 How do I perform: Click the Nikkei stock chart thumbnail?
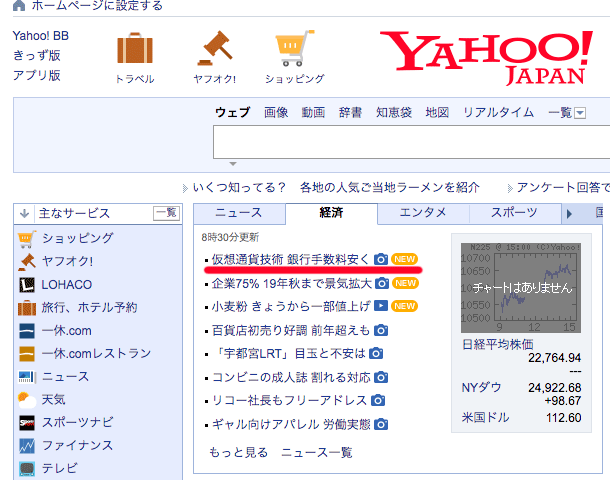pos(521,288)
